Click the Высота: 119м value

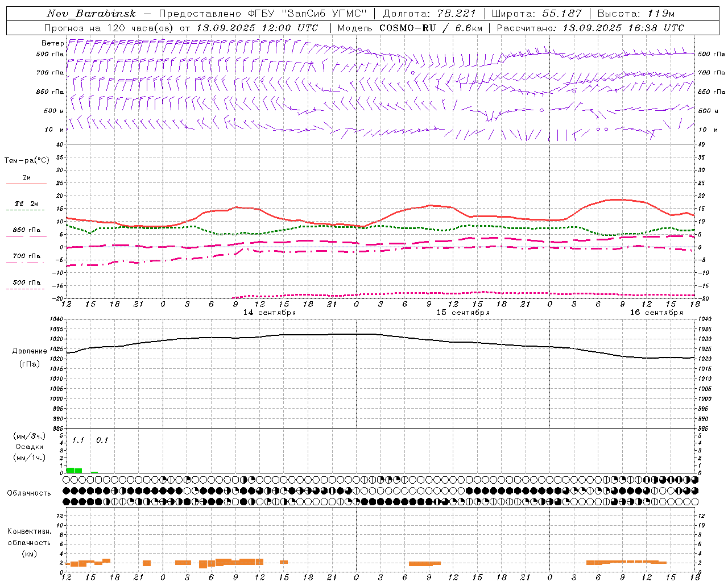coord(636,14)
